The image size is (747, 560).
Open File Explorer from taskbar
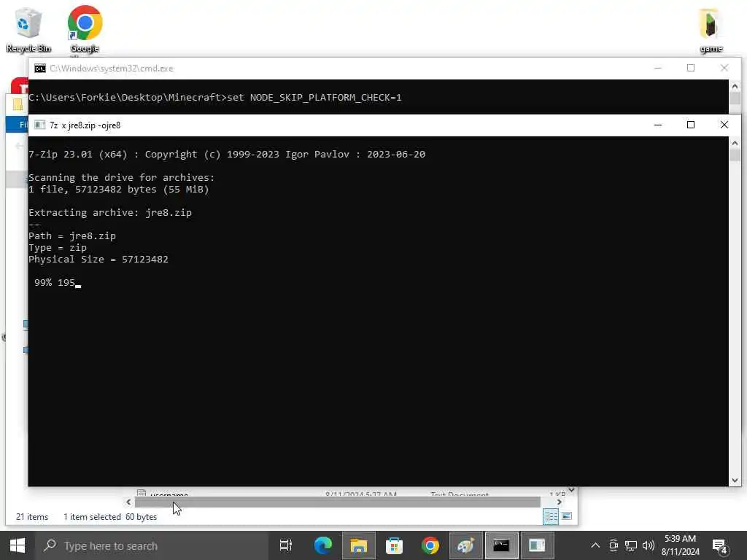[359, 545]
